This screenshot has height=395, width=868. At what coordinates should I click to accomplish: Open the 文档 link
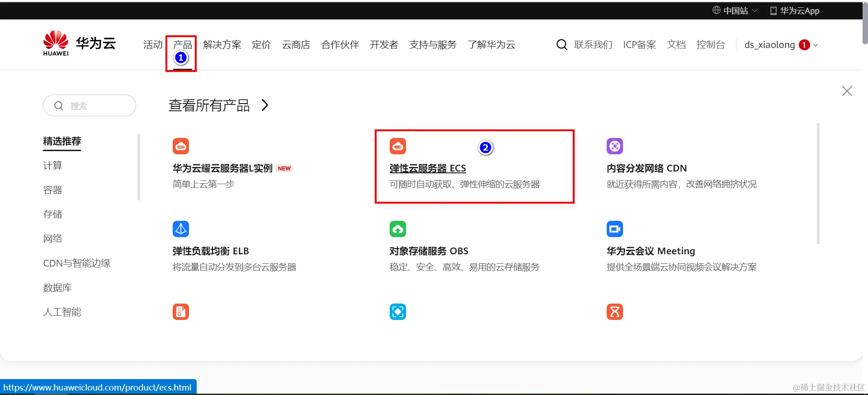[x=676, y=45]
